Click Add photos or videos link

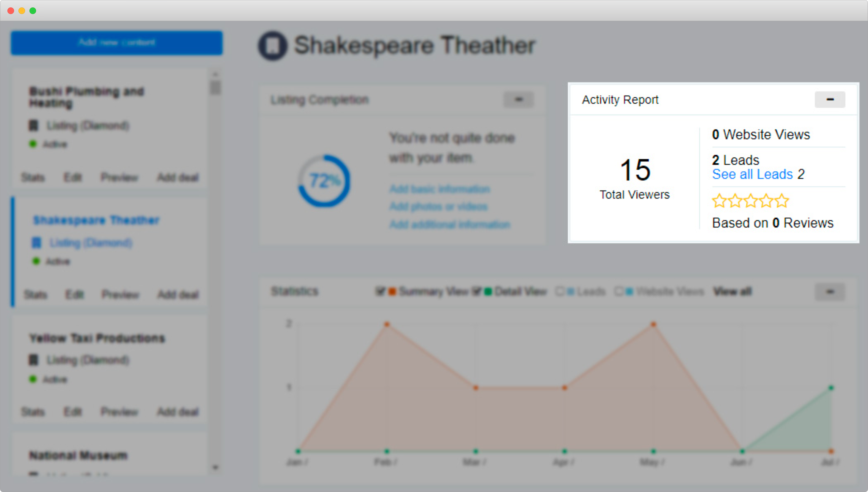point(439,206)
